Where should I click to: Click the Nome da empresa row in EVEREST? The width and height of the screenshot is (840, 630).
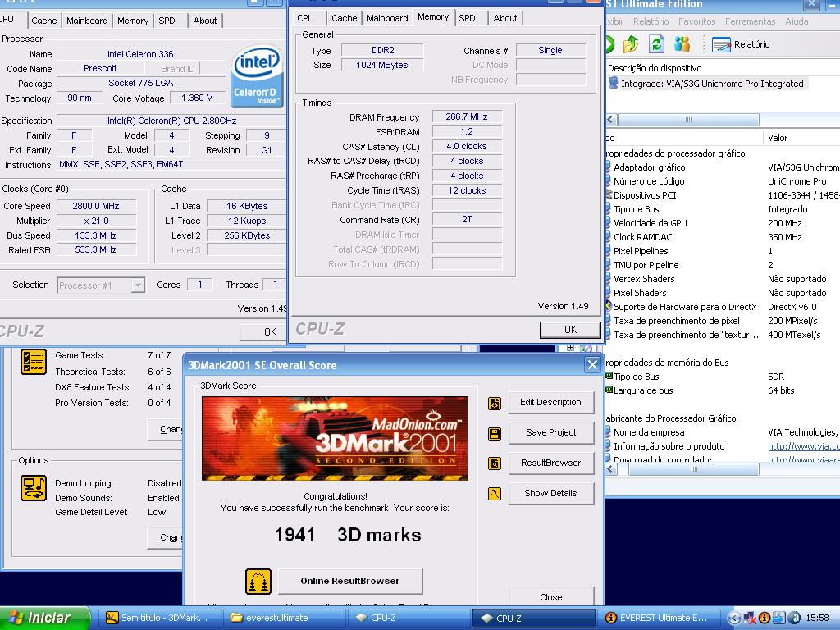click(723, 432)
